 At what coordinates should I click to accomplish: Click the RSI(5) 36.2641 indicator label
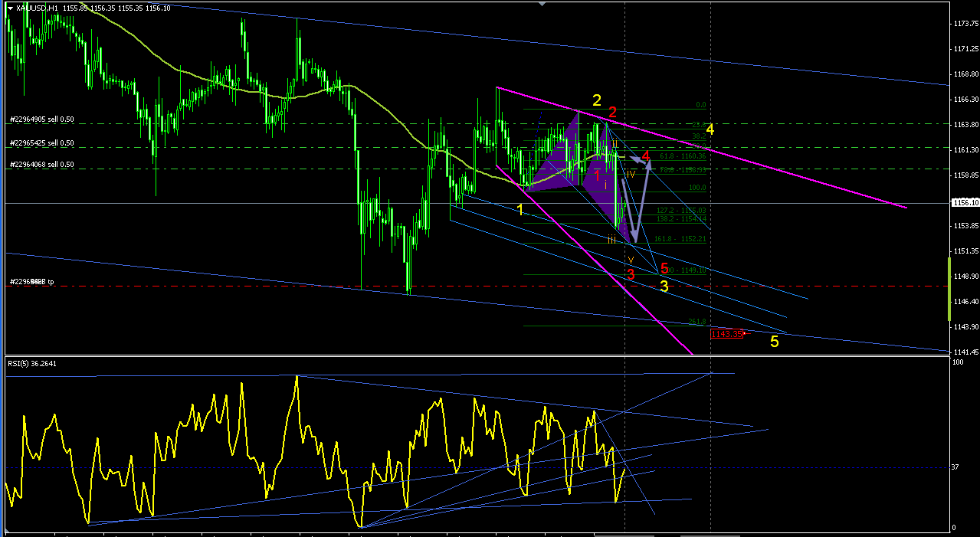coord(32,364)
